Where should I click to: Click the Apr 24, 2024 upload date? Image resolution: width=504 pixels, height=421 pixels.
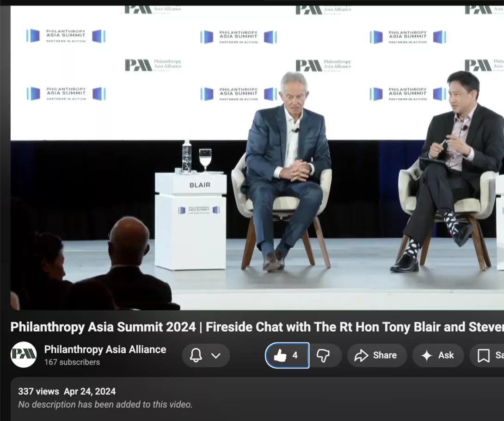coord(90,391)
